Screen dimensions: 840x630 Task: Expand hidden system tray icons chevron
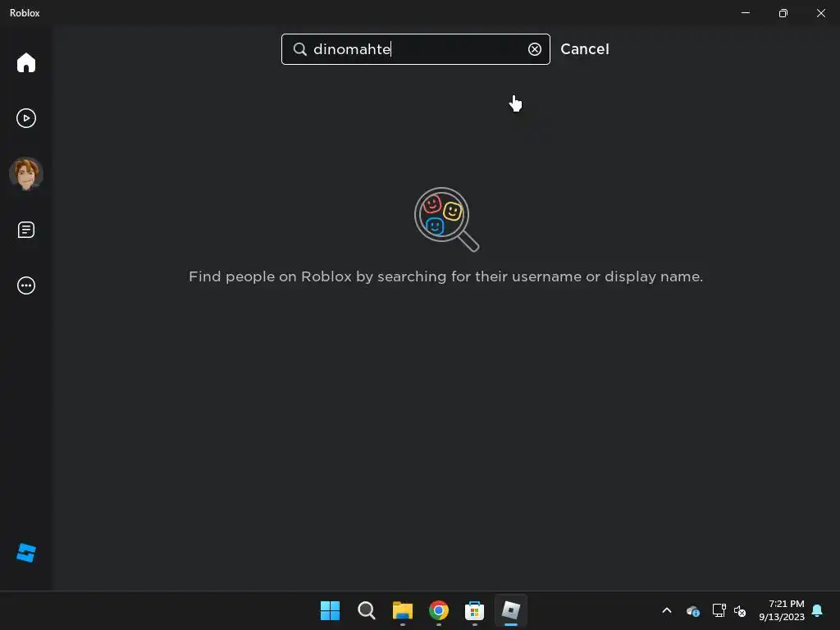coord(667,610)
